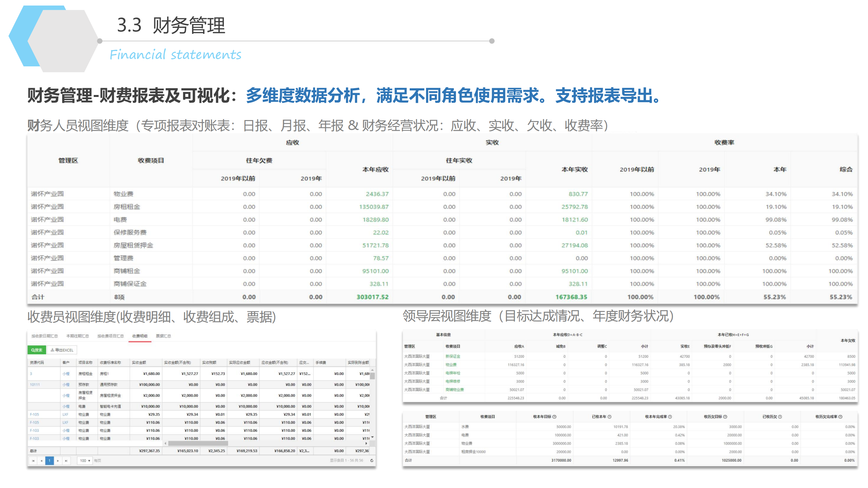Click the next page arrow icon
The image size is (868, 488).
coord(58,460)
